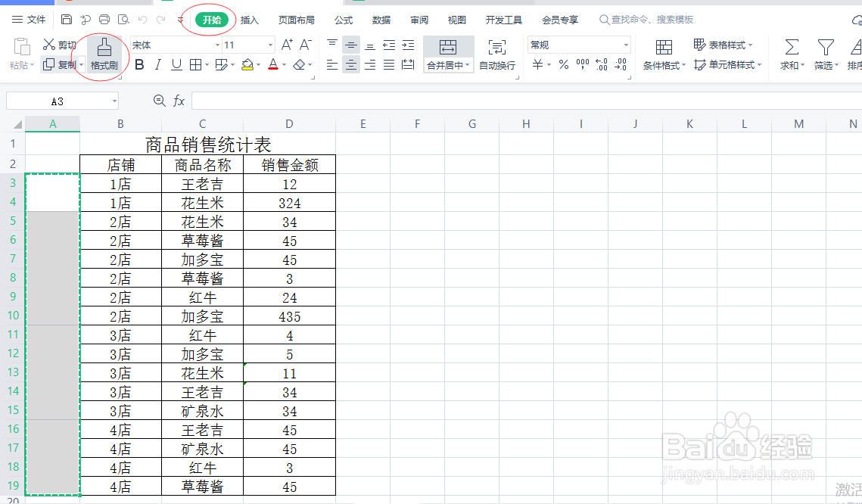The image size is (862, 504).
Task: Apply percent style format
Action: [564, 65]
